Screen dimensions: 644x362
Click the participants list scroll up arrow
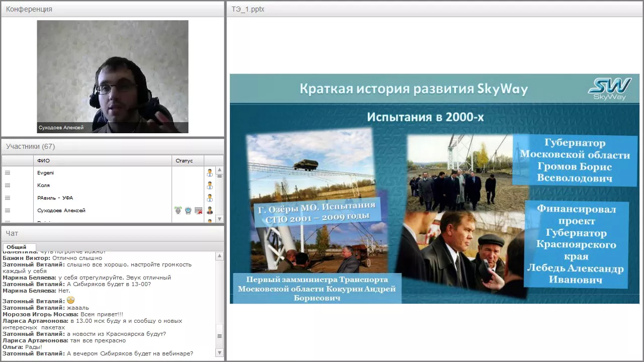(219, 170)
